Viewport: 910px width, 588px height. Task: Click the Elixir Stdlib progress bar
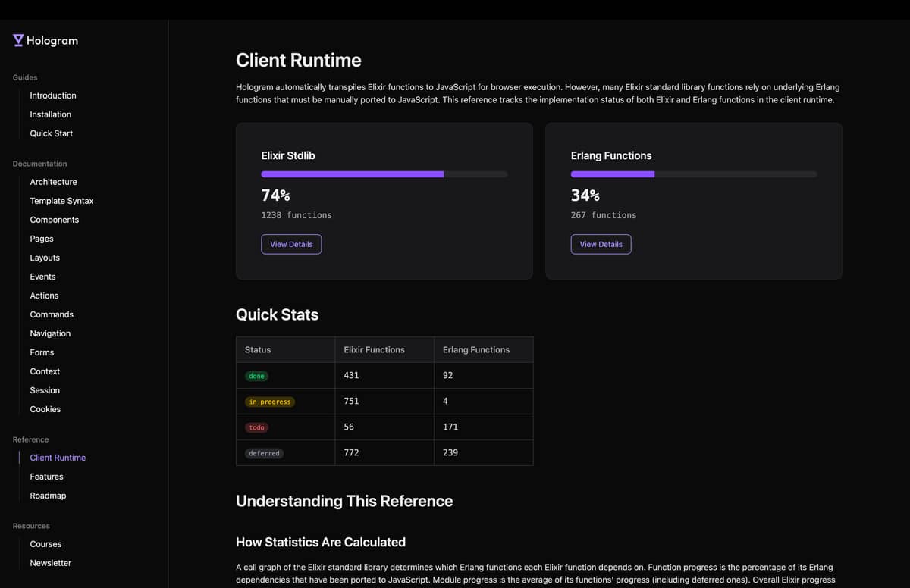click(384, 174)
